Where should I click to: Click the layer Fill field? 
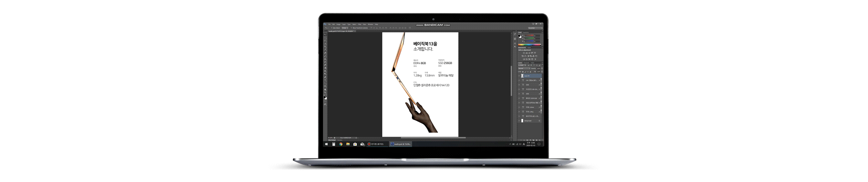click(x=539, y=71)
